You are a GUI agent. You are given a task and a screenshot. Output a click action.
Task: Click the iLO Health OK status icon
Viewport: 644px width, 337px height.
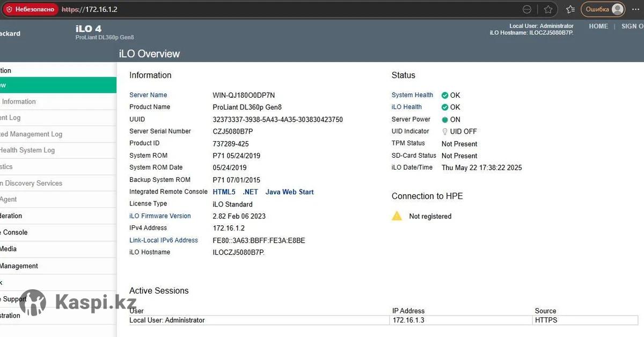coord(445,107)
